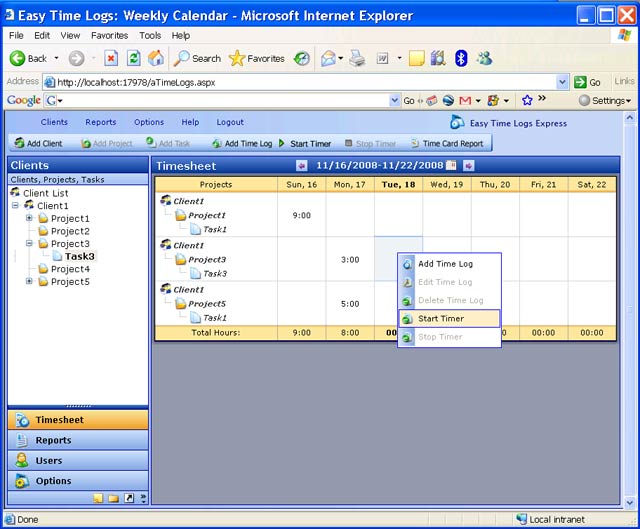Open the Mail icon dropdown arrow
This screenshot has width=640, height=529.
point(340,58)
